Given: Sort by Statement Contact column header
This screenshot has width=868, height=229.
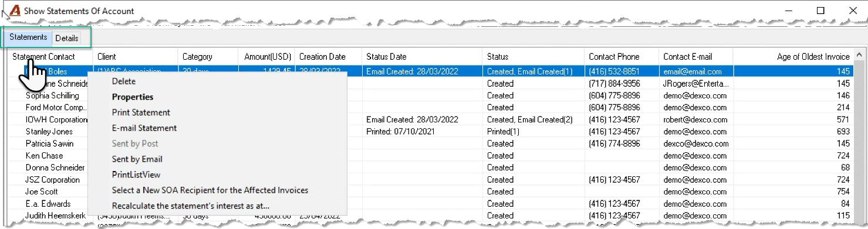Looking at the screenshot, I should click(x=51, y=57).
